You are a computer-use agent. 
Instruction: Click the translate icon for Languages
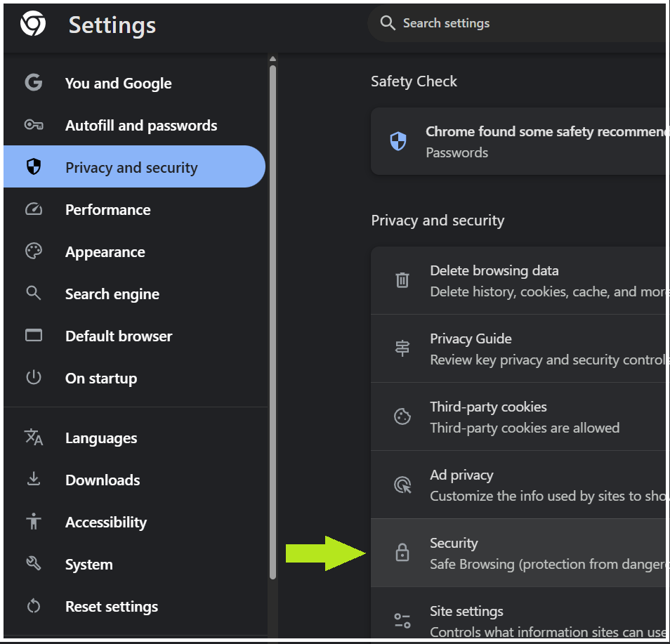pos(33,437)
